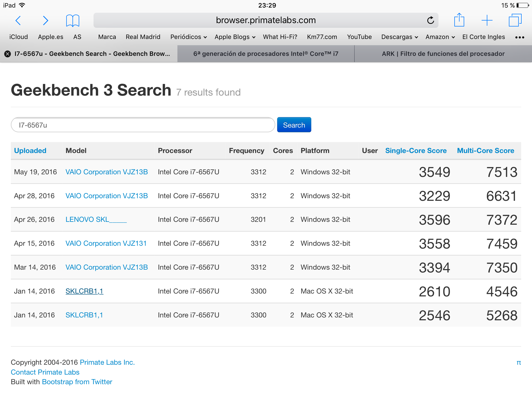Expand the Amazon bookmarks folder

click(440, 37)
